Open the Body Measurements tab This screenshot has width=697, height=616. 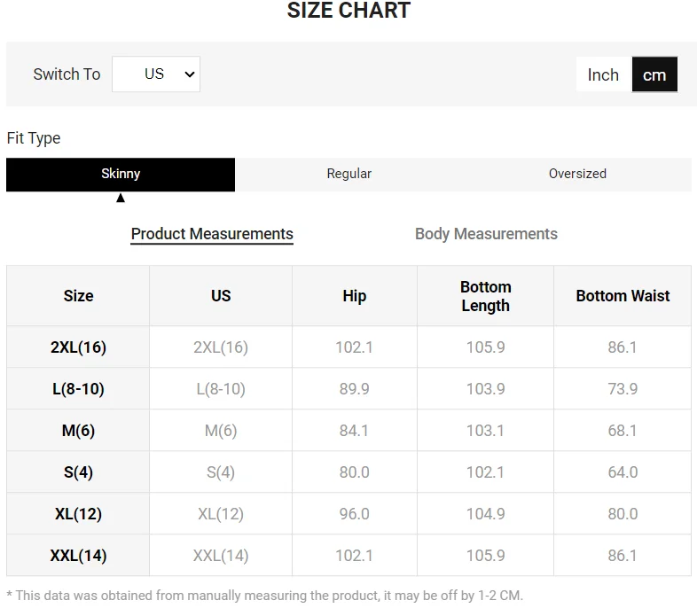tap(486, 234)
